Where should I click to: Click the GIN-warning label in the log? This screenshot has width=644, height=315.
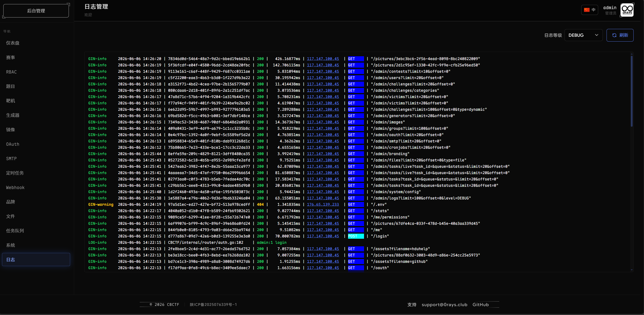(101, 205)
